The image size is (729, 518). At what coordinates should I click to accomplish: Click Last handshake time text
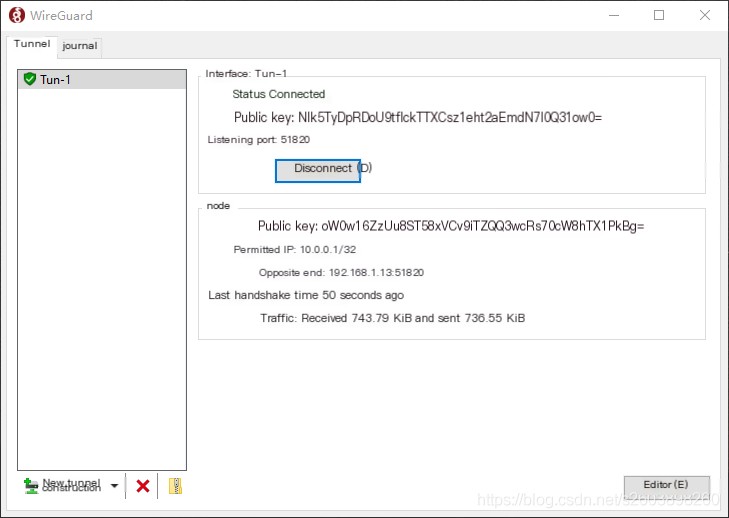[x=306, y=295]
